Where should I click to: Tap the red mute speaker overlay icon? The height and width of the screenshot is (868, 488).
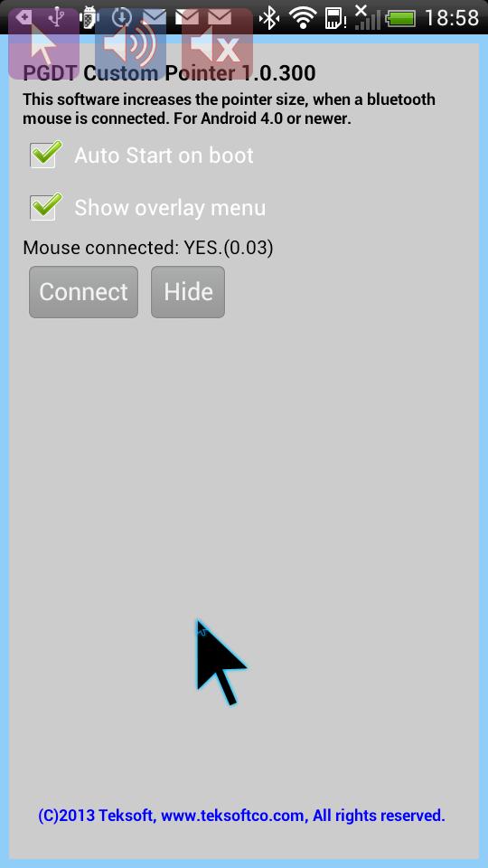[x=218, y=43]
